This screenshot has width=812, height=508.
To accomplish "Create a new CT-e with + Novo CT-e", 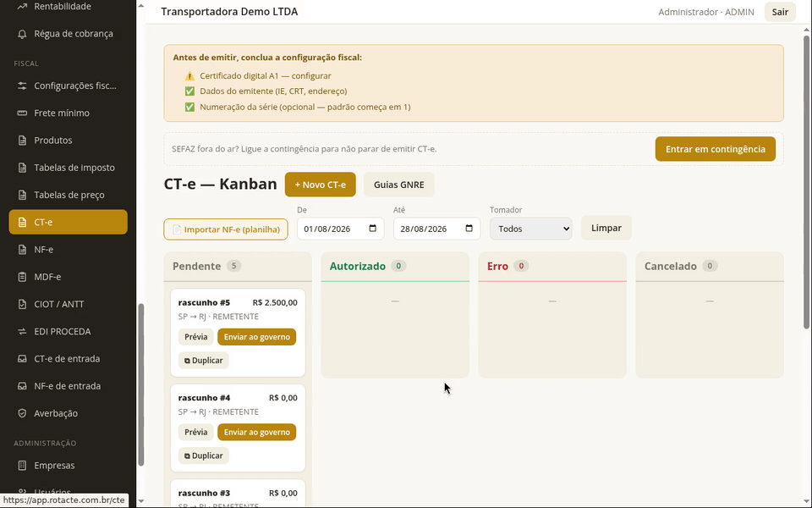I will (x=320, y=185).
